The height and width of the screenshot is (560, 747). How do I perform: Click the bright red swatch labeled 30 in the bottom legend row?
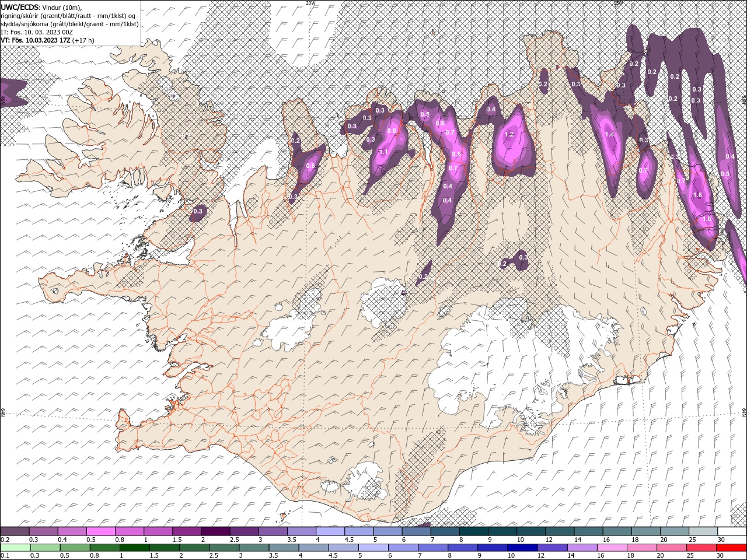731,548
